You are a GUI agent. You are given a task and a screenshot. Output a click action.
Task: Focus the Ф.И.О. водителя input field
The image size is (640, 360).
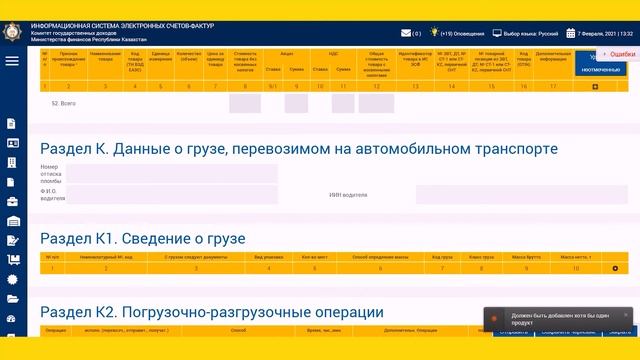pos(172,195)
